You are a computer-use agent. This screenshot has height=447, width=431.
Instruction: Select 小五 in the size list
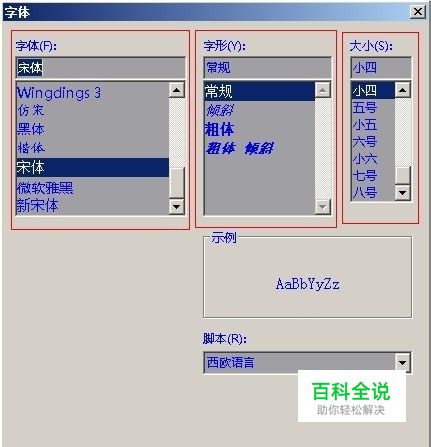click(x=373, y=125)
